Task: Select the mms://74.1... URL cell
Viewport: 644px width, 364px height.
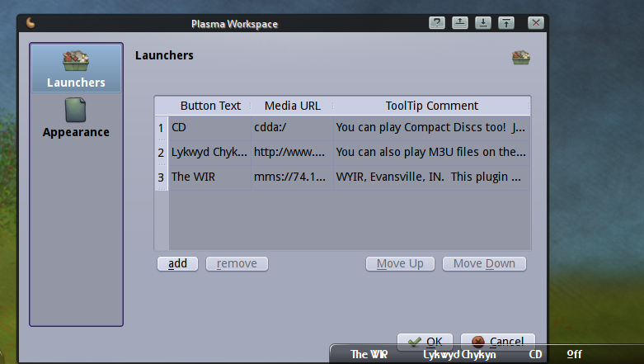Action: coord(293,177)
